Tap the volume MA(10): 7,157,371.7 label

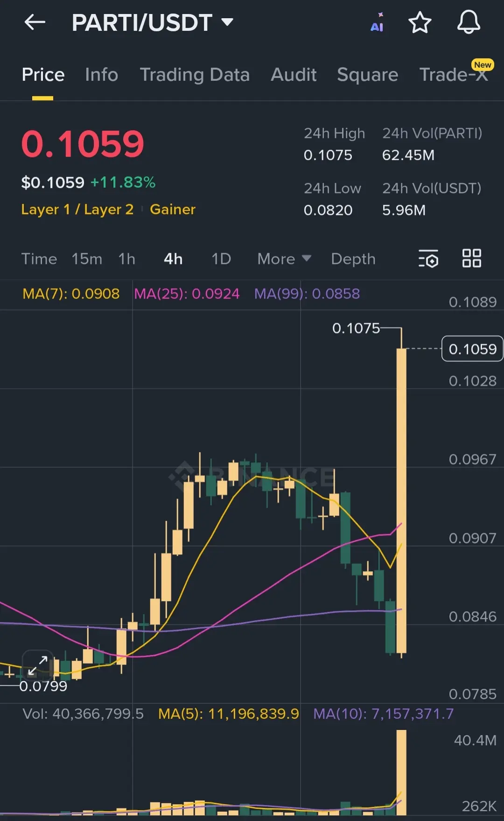384,714
